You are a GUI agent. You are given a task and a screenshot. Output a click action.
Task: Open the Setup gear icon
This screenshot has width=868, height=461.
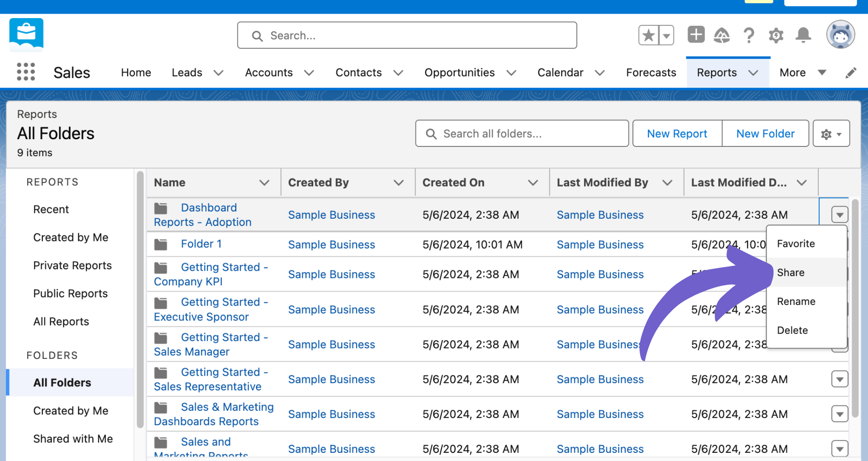click(x=776, y=35)
